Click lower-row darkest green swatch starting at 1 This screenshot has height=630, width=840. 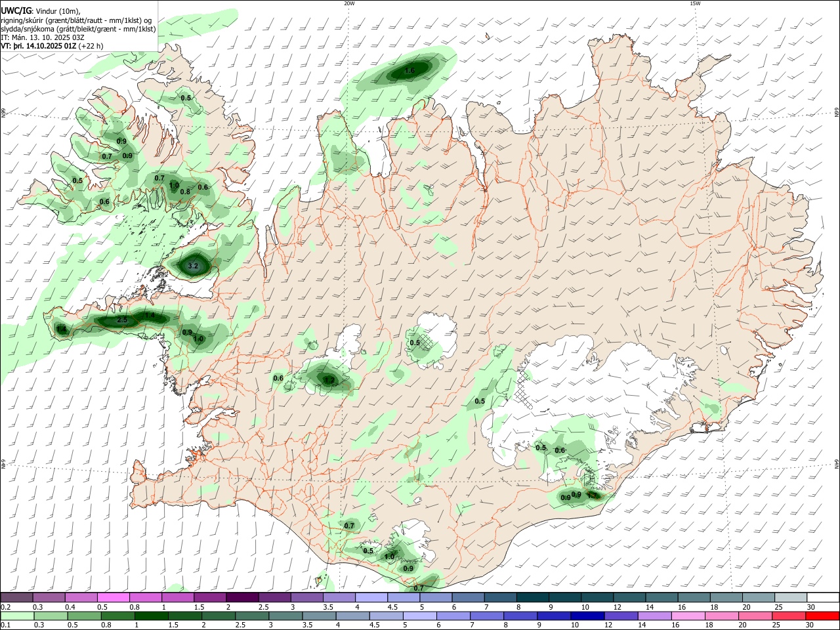[x=151, y=616]
